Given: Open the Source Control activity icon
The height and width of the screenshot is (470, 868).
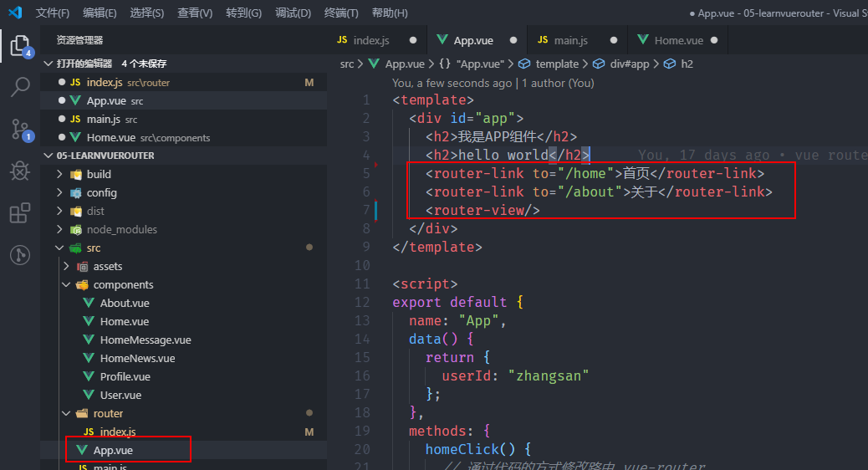Looking at the screenshot, I should [x=20, y=129].
